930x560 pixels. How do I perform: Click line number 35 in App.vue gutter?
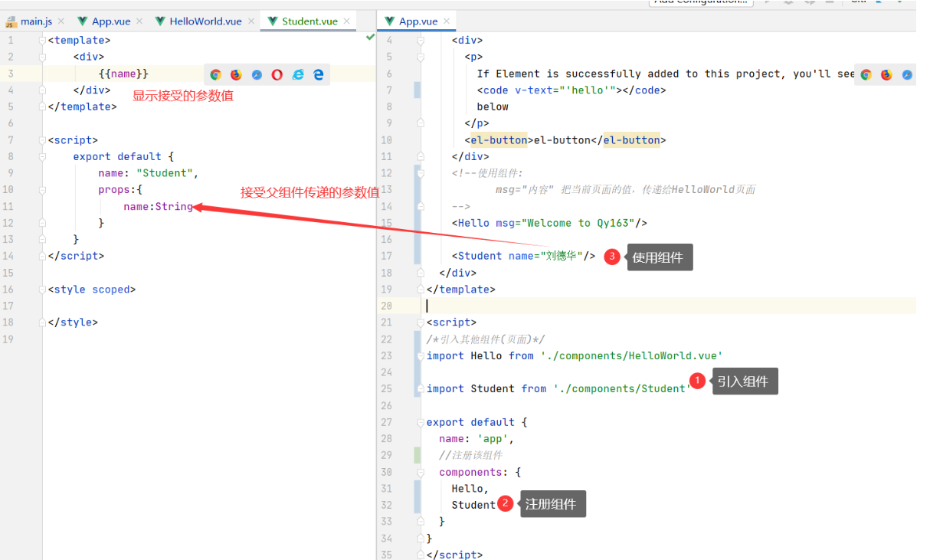click(386, 555)
